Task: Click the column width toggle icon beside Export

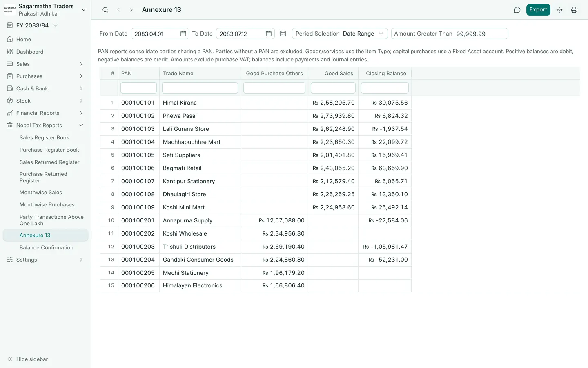Action: (559, 10)
